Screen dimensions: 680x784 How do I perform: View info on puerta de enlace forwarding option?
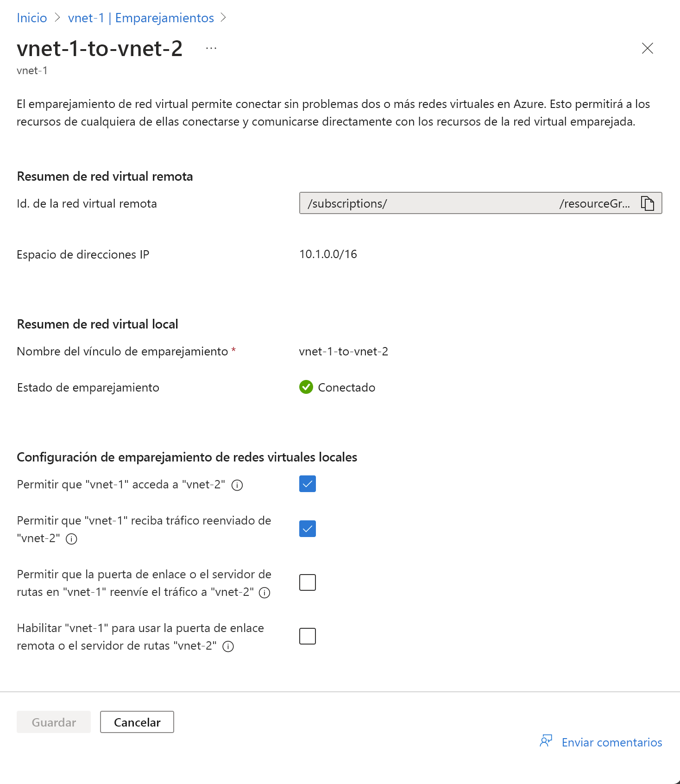tap(264, 592)
